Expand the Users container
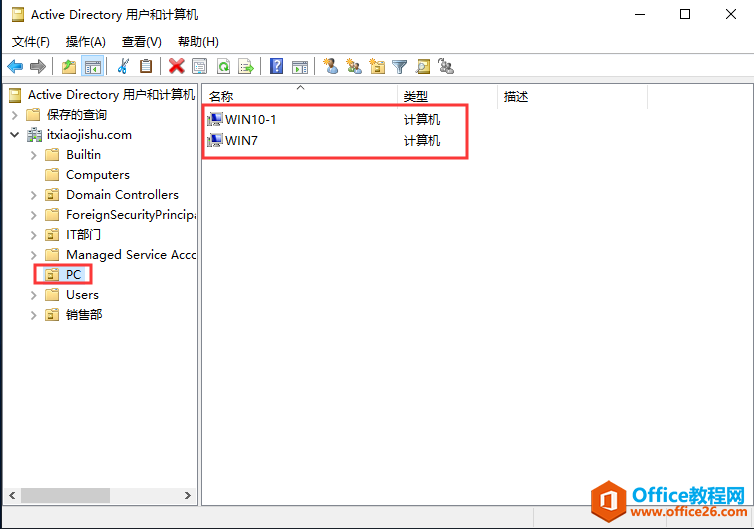Image resolution: width=754 pixels, height=529 pixels. [34, 295]
